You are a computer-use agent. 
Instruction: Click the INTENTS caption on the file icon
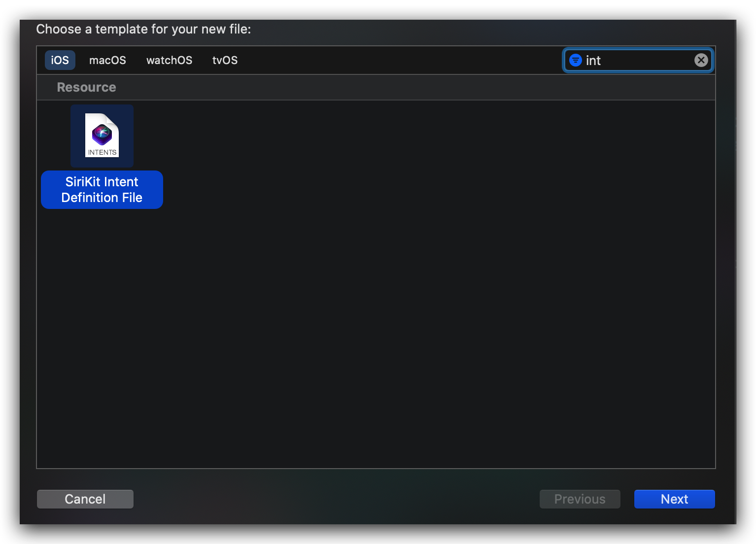102,152
